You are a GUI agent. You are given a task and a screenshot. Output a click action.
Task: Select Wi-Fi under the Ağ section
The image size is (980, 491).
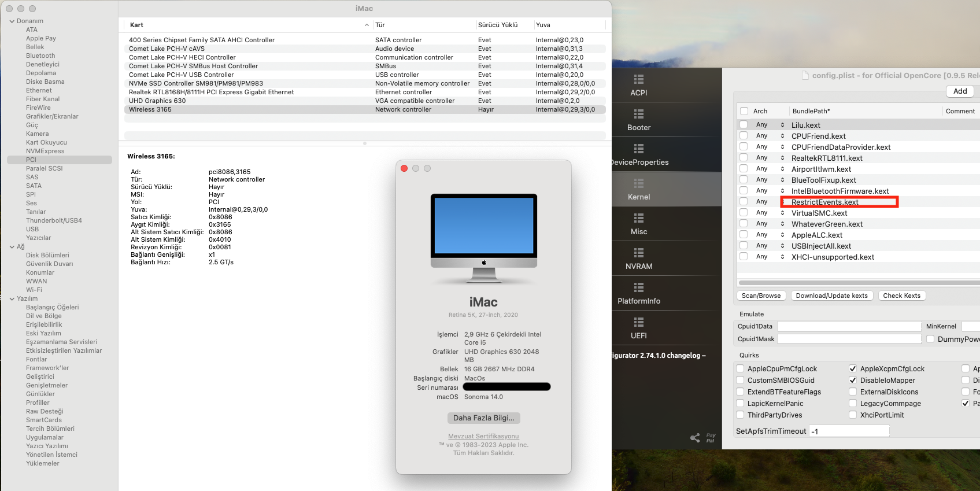pyautogui.click(x=34, y=290)
